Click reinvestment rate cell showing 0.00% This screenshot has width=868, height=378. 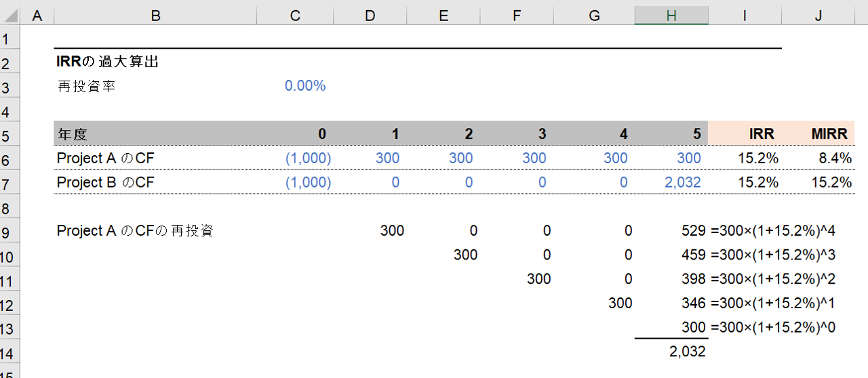coord(305,86)
